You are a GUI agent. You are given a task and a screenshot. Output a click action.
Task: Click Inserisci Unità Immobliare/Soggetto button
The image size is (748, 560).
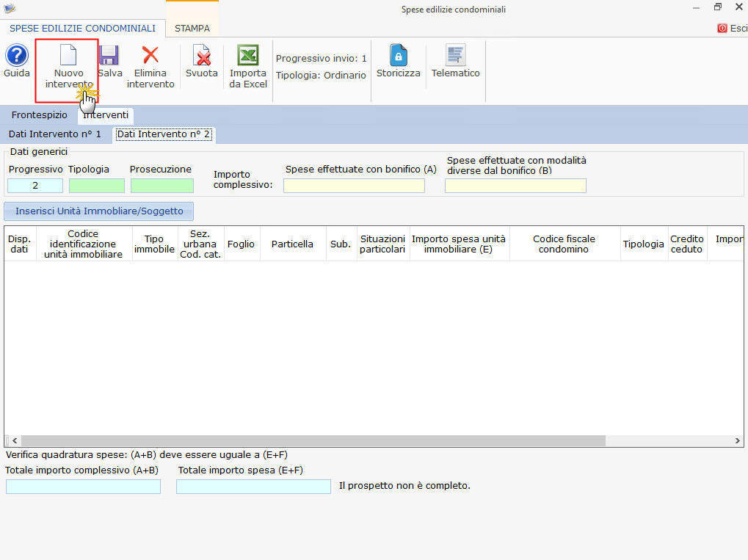point(99,211)
